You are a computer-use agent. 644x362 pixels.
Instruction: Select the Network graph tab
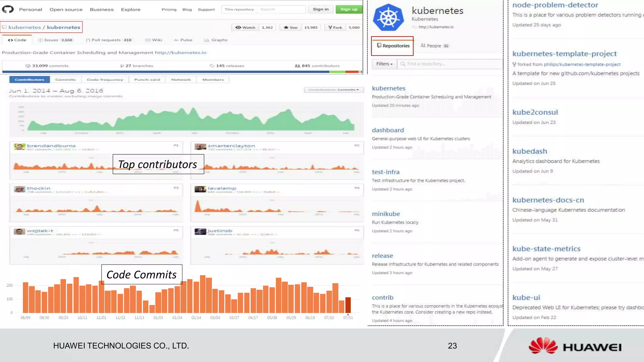pos(181,80)
